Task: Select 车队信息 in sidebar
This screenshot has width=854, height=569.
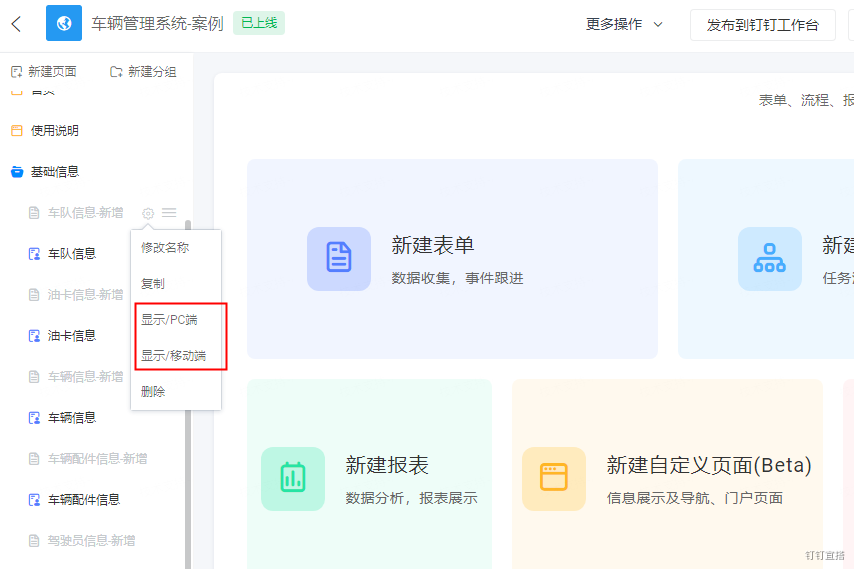Action: pyautogui.click(x=72, y=254)
